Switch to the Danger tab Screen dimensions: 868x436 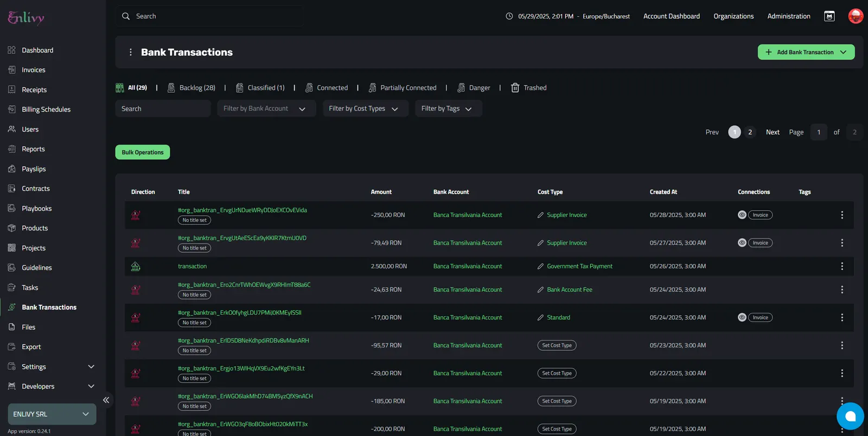coord(474,88)
